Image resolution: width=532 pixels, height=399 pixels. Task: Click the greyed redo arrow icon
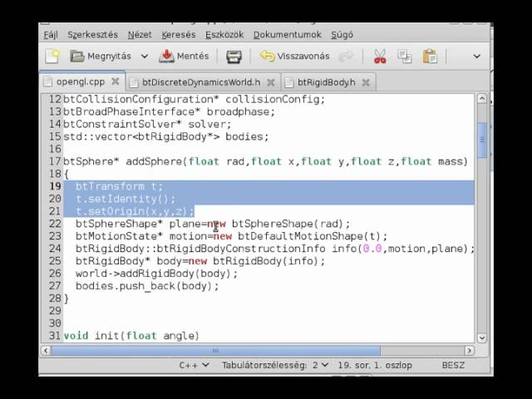point(347,57)
